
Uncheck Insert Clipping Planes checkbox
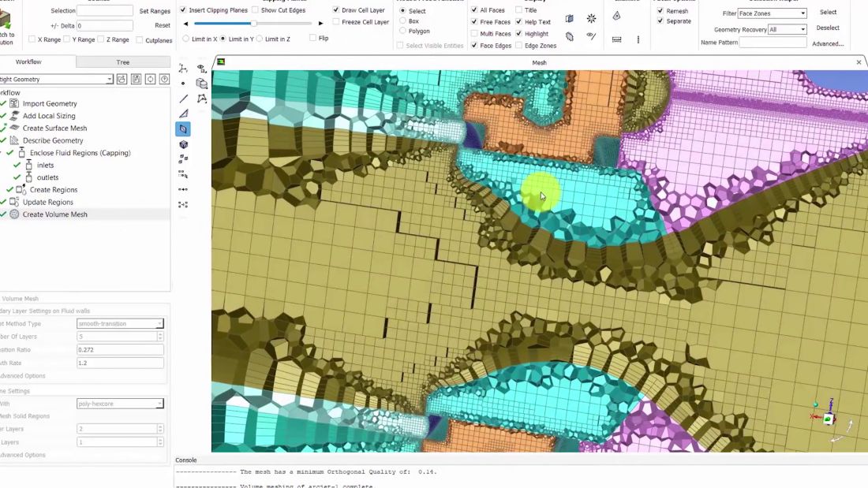(x=183, y=10)
